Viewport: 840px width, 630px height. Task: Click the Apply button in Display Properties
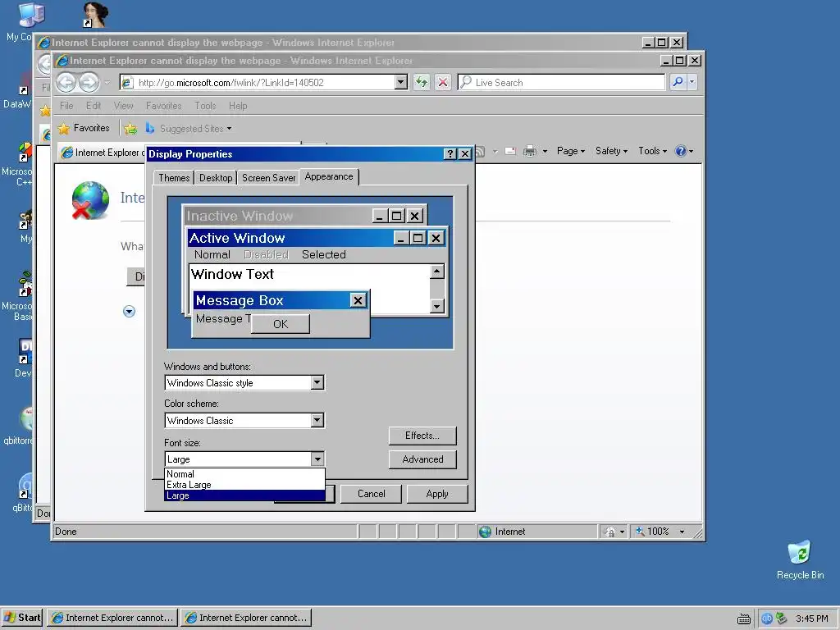click(x=437, y=494)
